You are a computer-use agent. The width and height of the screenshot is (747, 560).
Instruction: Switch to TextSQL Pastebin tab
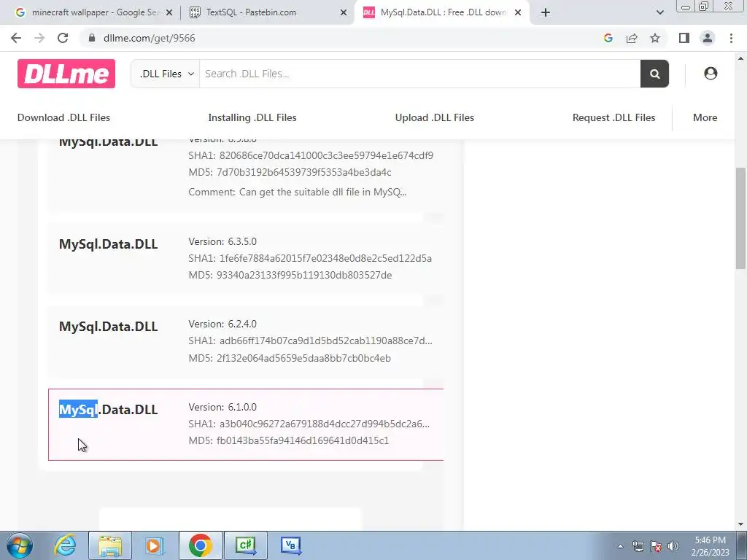click(x=267, y=13)
